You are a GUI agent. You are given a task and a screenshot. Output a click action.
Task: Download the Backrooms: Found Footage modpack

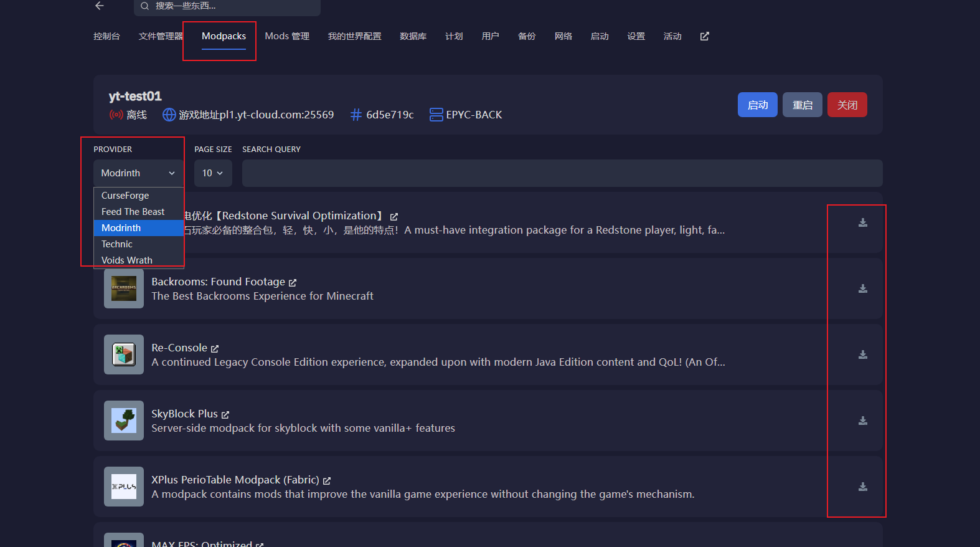[863, 288]
